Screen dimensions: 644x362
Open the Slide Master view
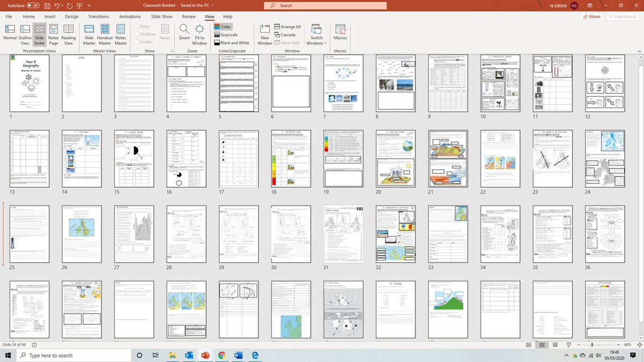coord(89,33)
